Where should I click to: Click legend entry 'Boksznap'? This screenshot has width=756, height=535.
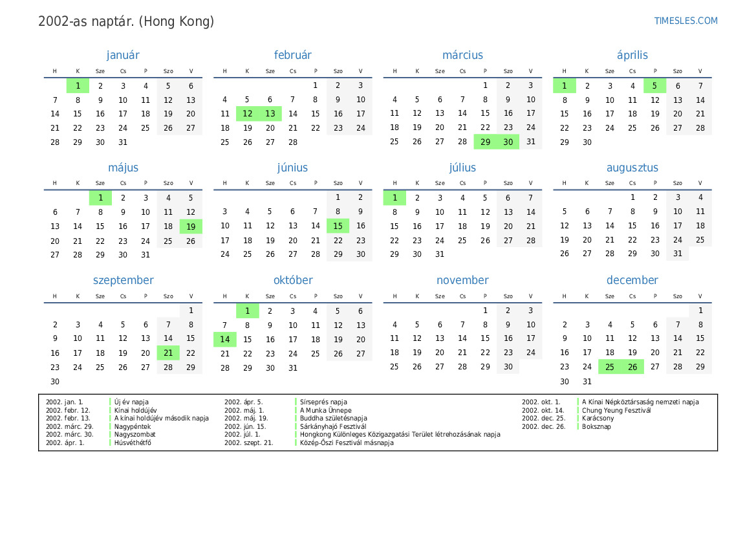[x=596, y=426]
